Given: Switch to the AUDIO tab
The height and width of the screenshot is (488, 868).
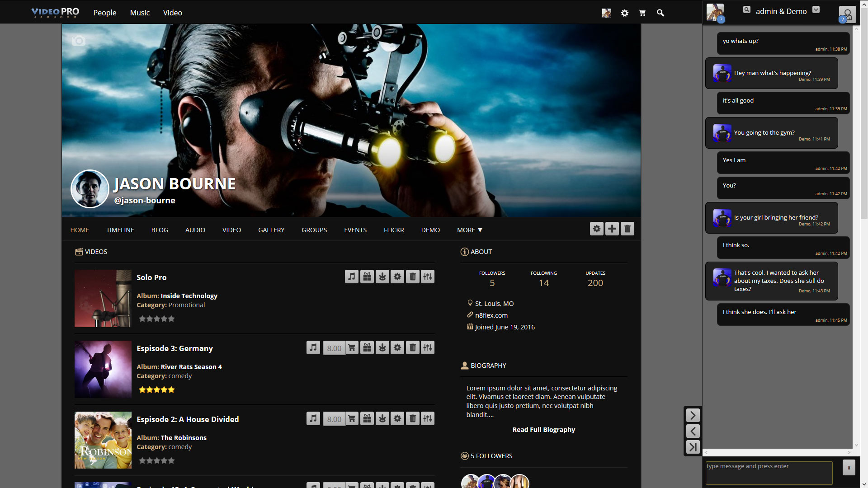Looking at the screenshot, I should (195, 230).
